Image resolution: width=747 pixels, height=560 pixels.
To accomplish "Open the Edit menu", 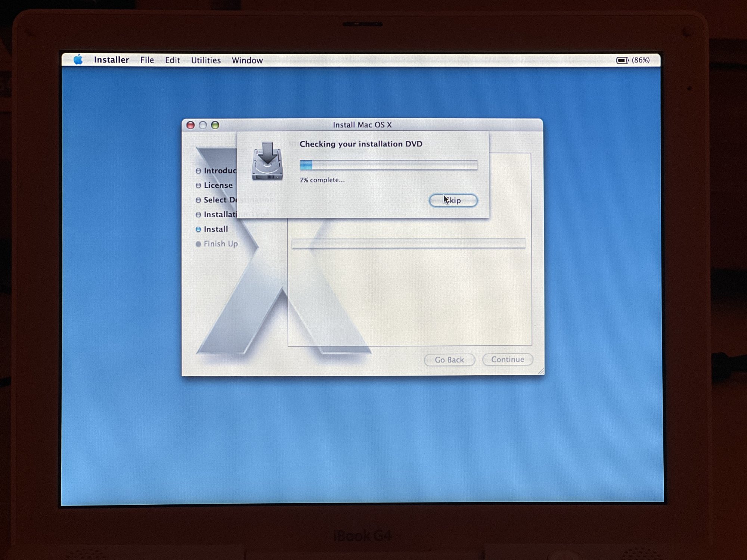I will [x=172, y=60].
